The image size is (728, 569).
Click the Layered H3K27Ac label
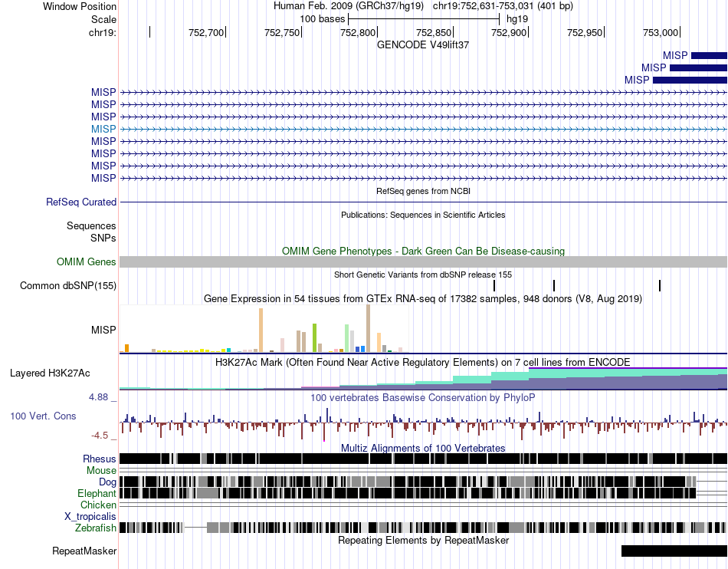50,373
